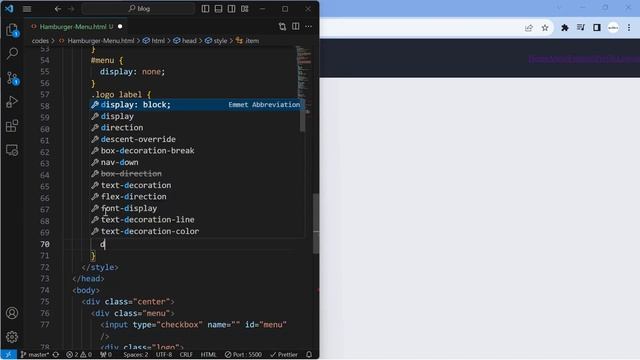The height and width of the screenshot is (360, 640).
Task: Click the Port: 5500 Live Server item
Action: (x=243, y=354)
